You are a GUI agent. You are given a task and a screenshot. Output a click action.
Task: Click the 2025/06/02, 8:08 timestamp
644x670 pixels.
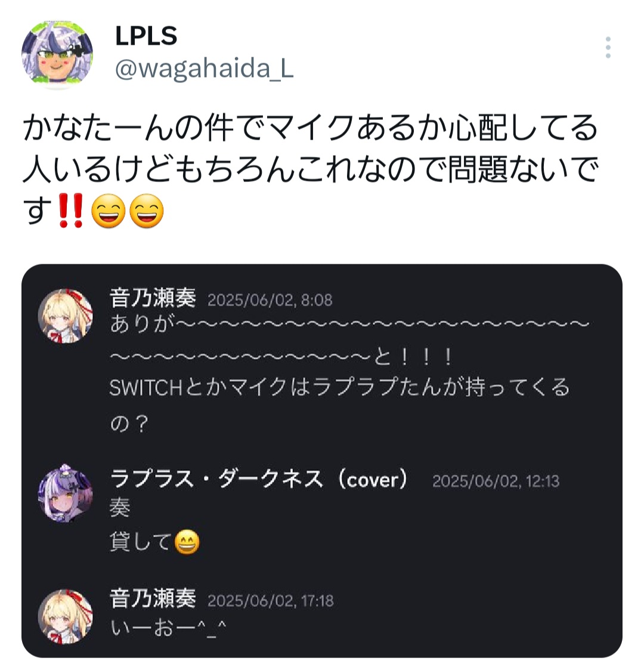[270, 300]
